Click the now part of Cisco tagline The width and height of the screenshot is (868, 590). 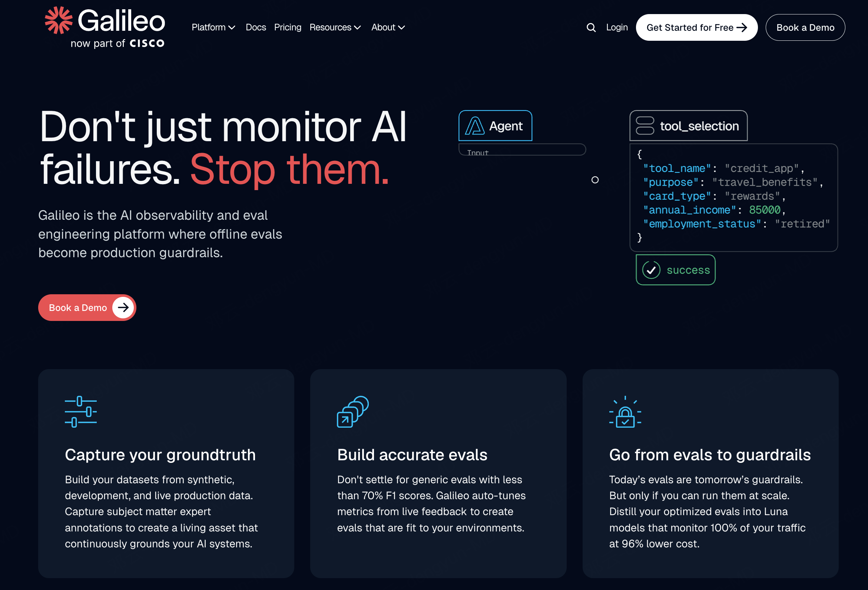[117, 44]
